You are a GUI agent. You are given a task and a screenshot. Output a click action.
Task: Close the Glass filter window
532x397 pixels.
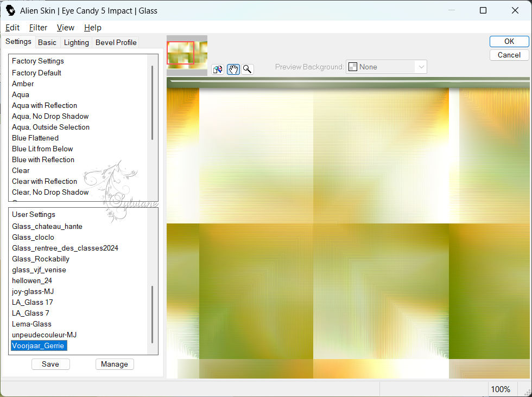(x=515, y=10)
